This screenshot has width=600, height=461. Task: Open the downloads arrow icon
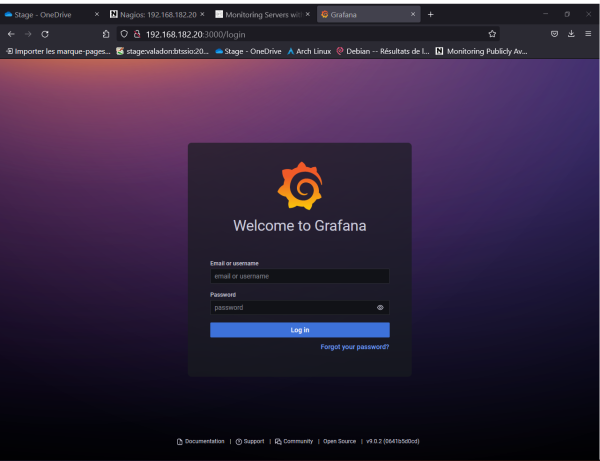pyautogui.click(x=571, y=34)
